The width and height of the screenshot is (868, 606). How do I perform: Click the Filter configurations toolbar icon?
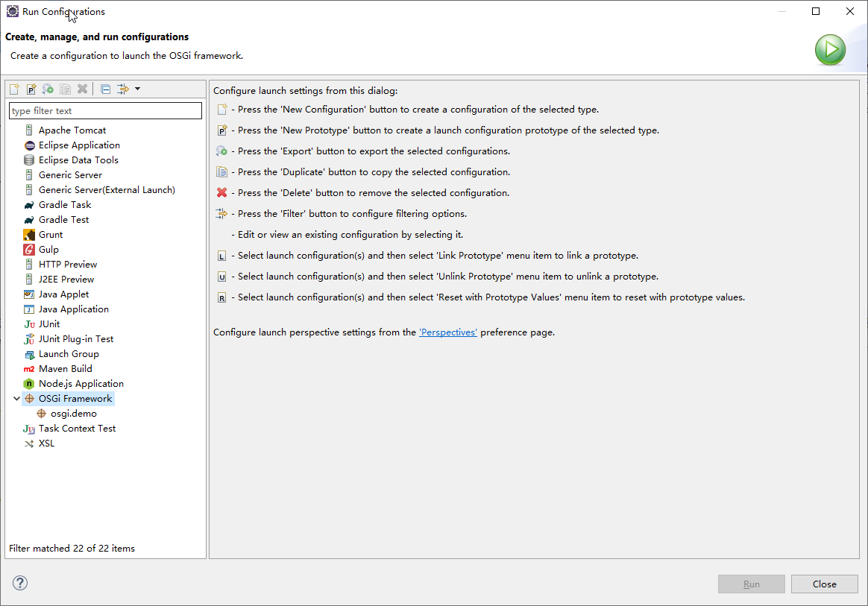123,89
